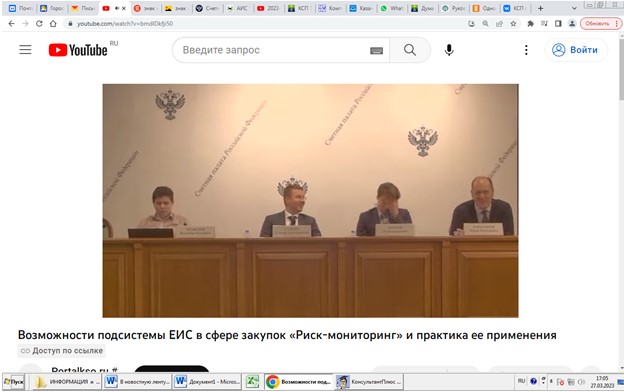Close the active YouTube tab
This screenshot has height=392, width=624.
tap(124, 8)
